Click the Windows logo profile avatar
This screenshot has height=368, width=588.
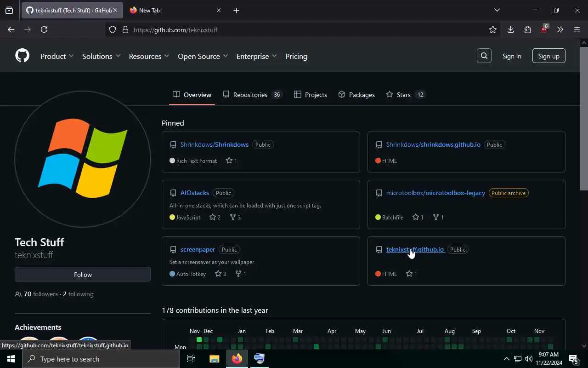(83, 159)
